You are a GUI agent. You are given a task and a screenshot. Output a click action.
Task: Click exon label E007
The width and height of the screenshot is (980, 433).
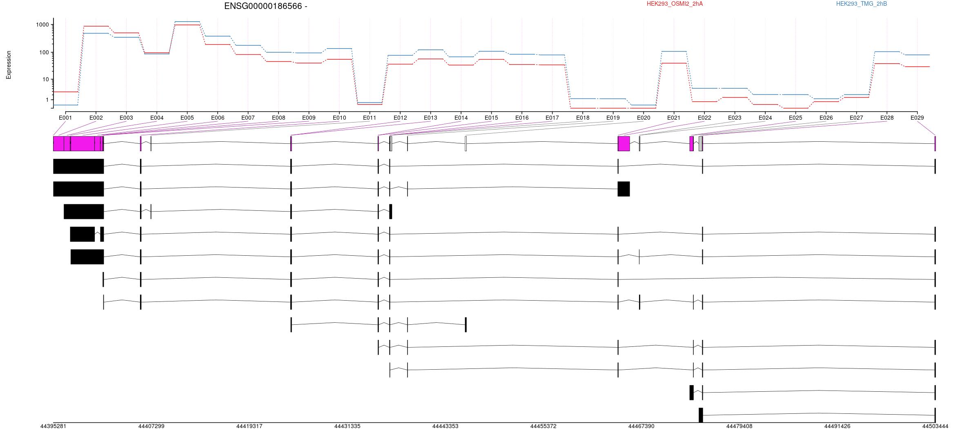coord(248,118)
